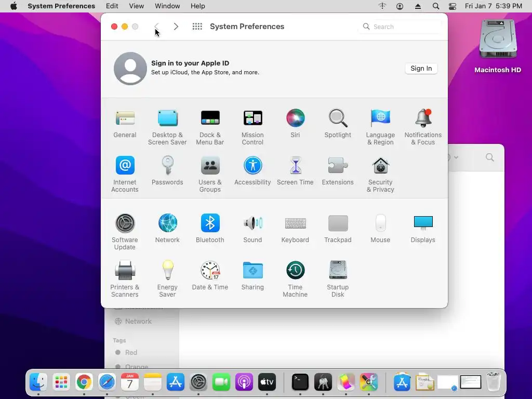The width and height of the screenshot is (532, 399).
Task: Open the Sharing preference pane
Action: [252, 276]
